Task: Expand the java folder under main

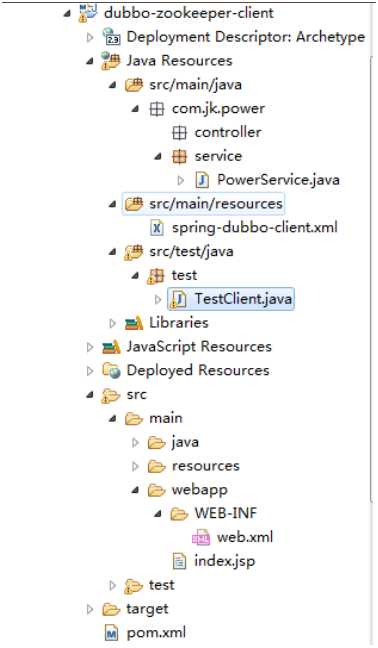Action: coord(135,443)
